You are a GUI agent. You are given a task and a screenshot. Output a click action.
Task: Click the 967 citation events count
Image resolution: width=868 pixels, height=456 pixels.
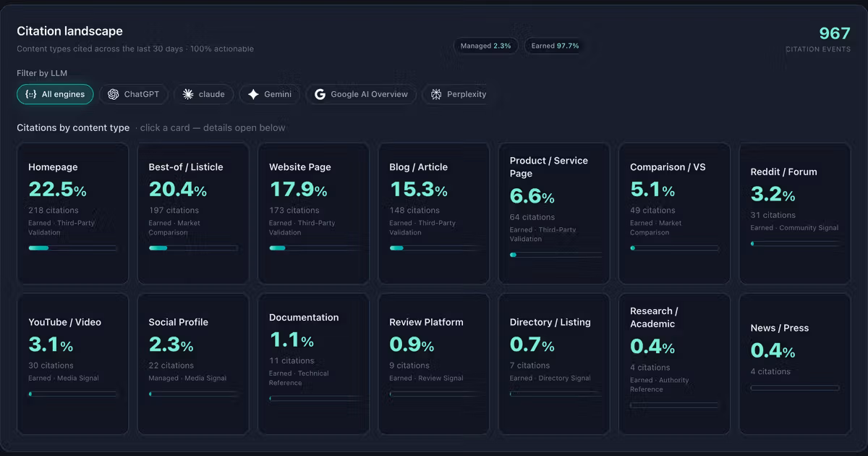[x=835, y=33]
